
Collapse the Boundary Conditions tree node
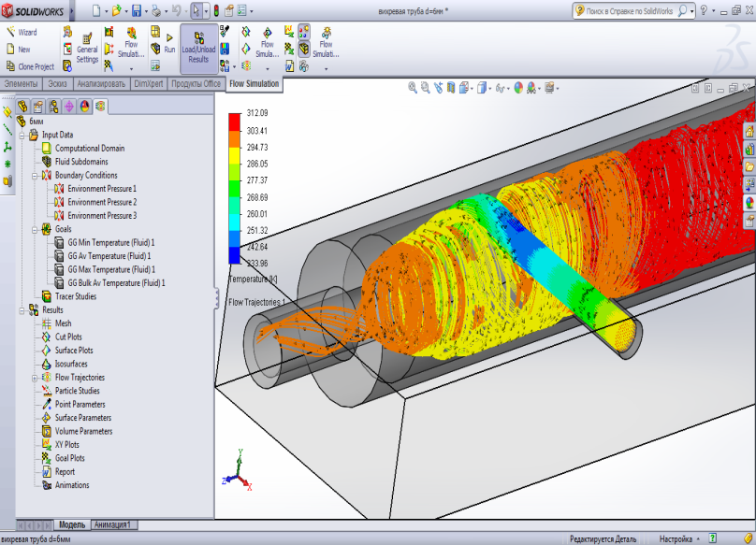36,176
